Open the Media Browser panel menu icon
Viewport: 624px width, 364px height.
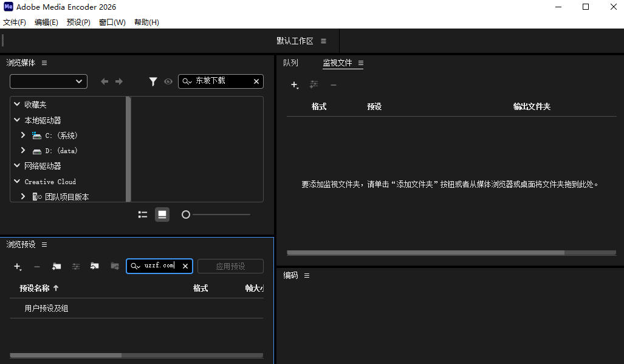coord(44,63)
